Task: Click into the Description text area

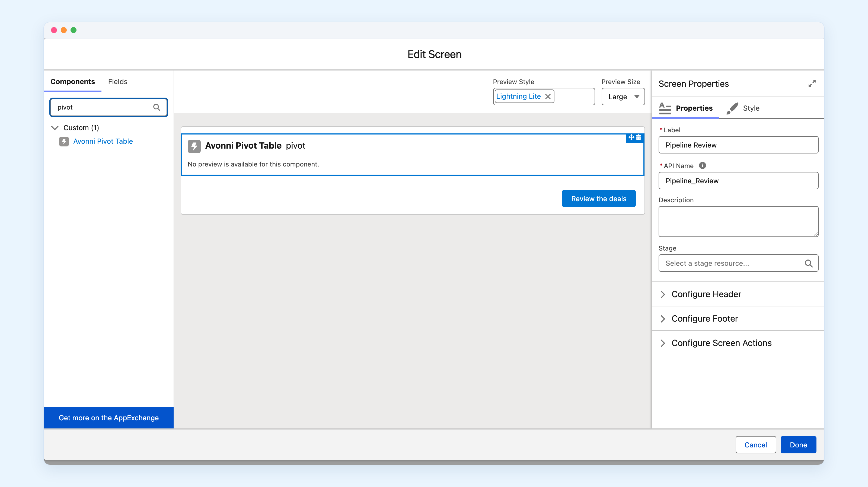Action: [738, 221]
